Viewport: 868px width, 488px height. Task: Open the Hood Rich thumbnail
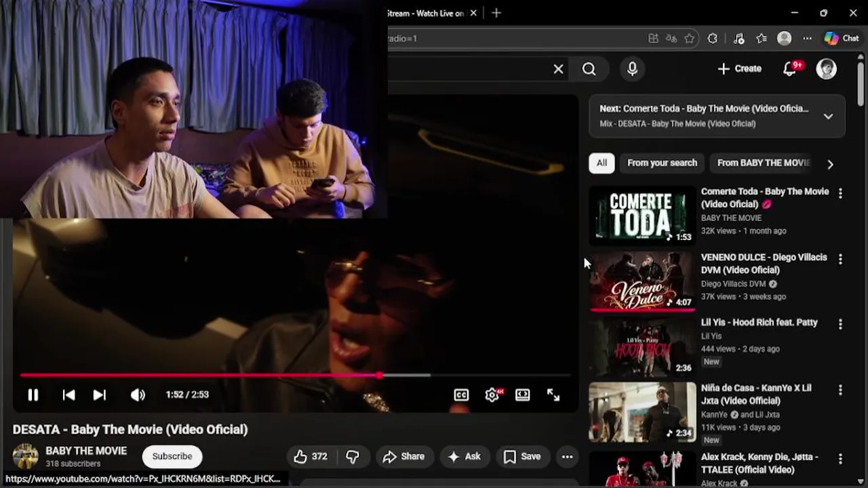642,346
